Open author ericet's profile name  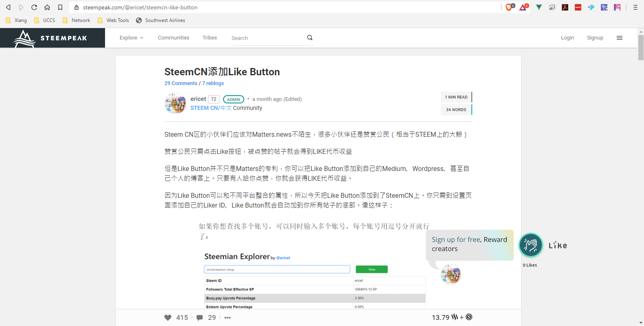(198, 99)
